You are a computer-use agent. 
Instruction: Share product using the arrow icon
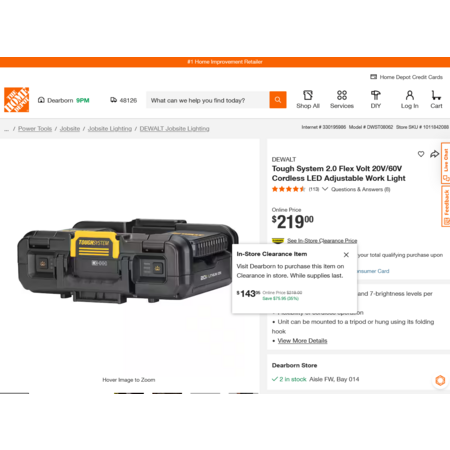[x=434, y=154]
